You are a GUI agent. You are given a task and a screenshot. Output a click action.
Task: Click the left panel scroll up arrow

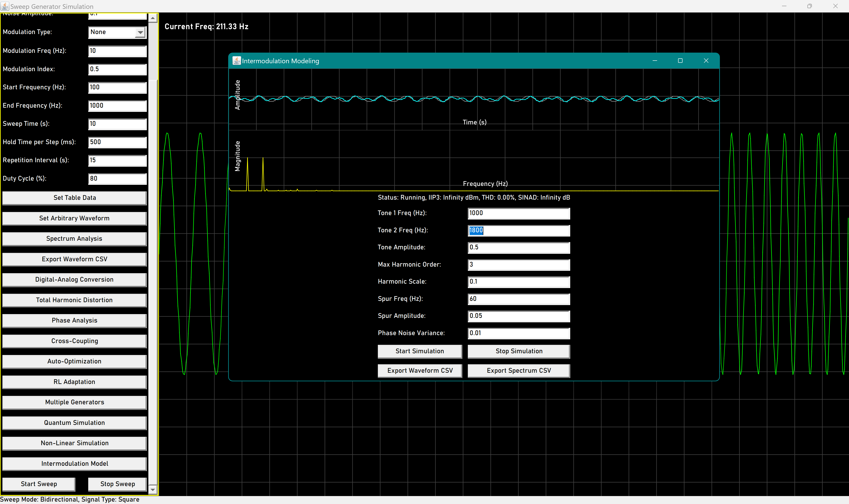[153, 18]
